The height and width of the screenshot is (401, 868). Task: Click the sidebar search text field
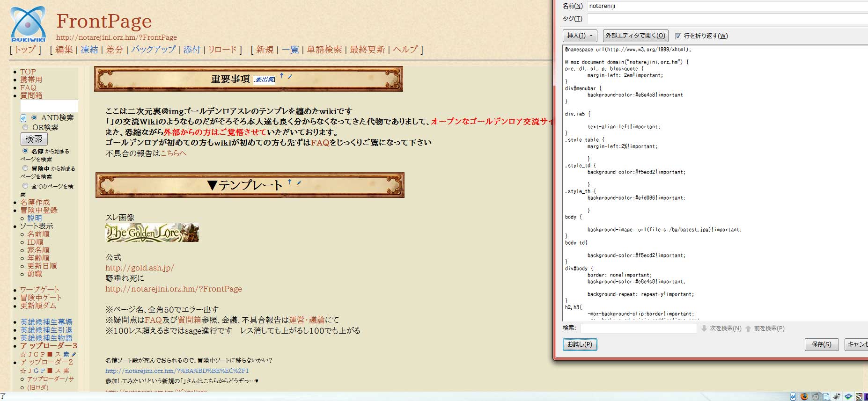point(49,106)
